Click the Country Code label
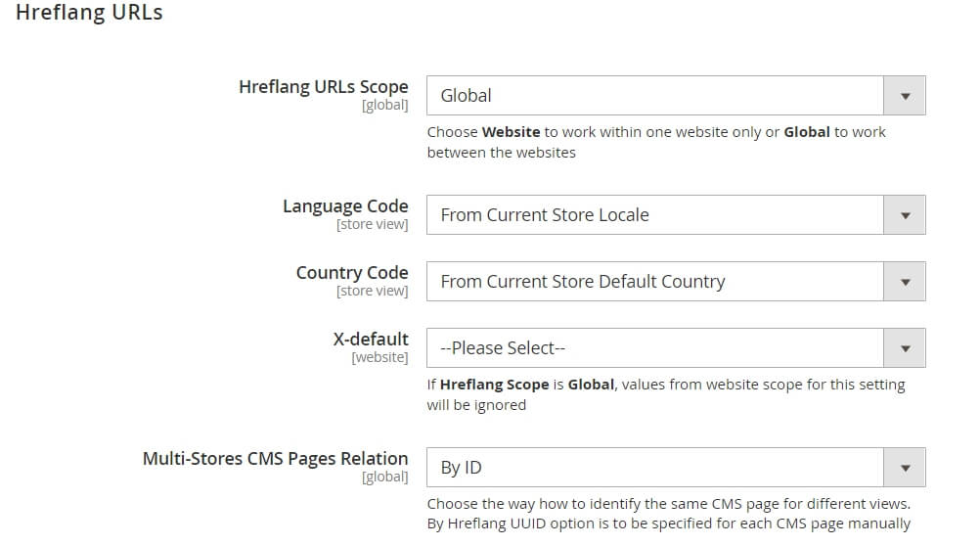The width and height of the screenshot is (980, 546). pyautogui.click(x=352, y=273)
